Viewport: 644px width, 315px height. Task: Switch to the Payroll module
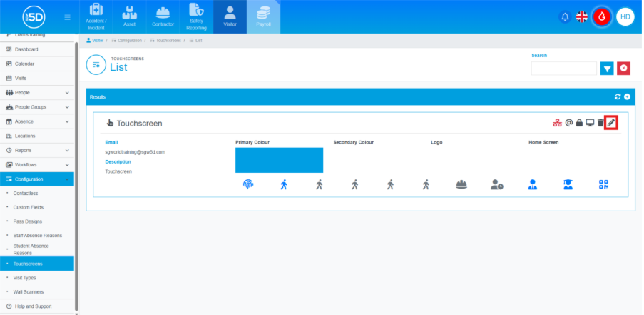tap(263, 17)
